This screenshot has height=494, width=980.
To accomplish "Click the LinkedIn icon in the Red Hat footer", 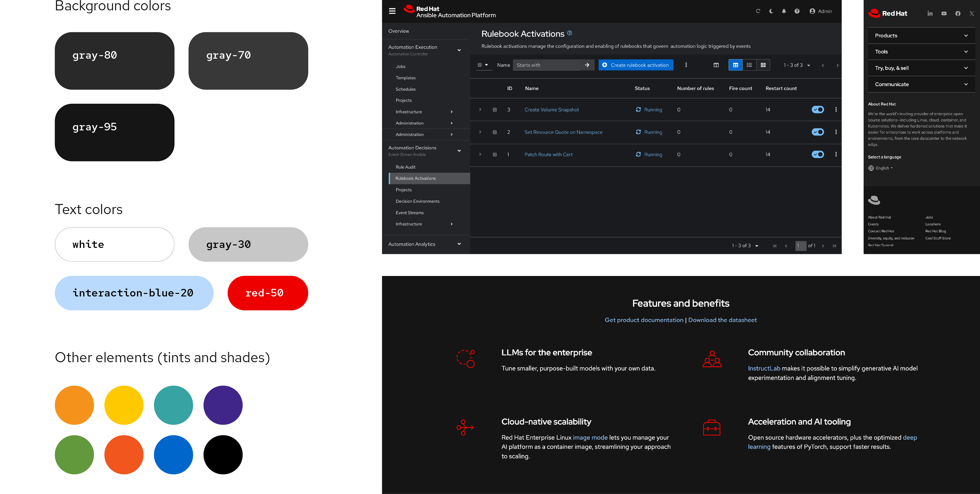I will [x=930, y=13].
